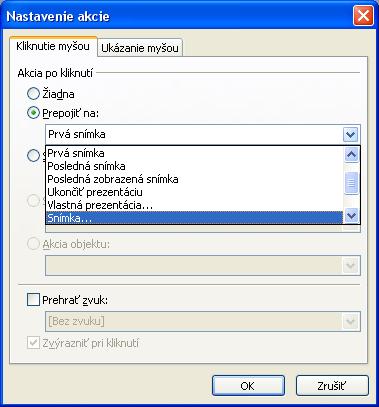Select the Žiadna radio button
The image size is (379, 407).
tap(33, 94)
